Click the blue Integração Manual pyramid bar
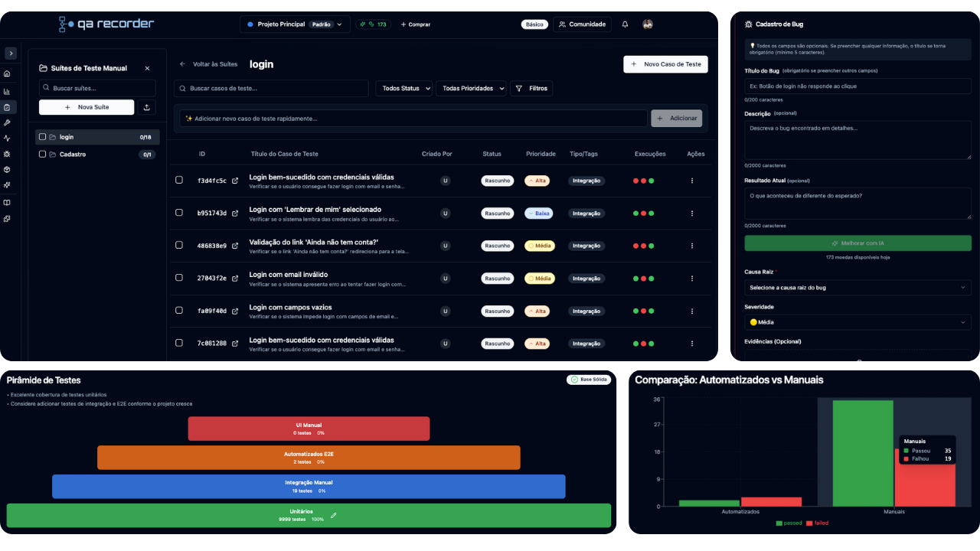This screenshot has width=980, height=551. pos(309,487)
